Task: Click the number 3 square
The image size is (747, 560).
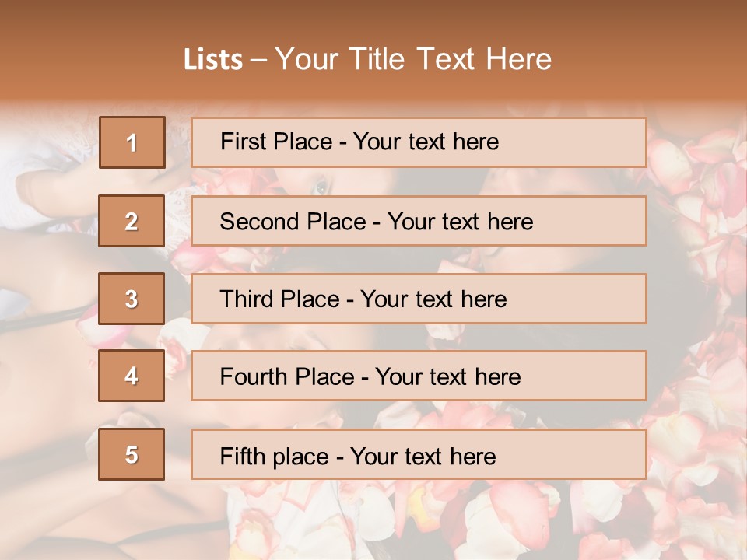Action: point(132,299)
